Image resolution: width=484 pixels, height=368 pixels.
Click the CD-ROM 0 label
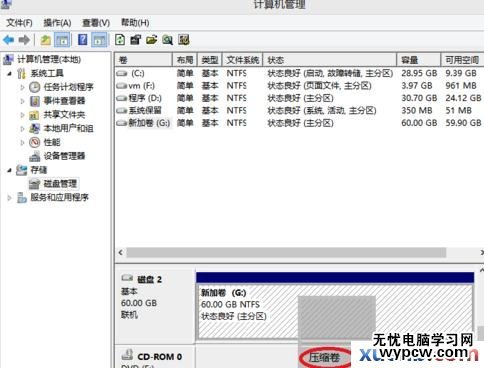tap(160, 357)
